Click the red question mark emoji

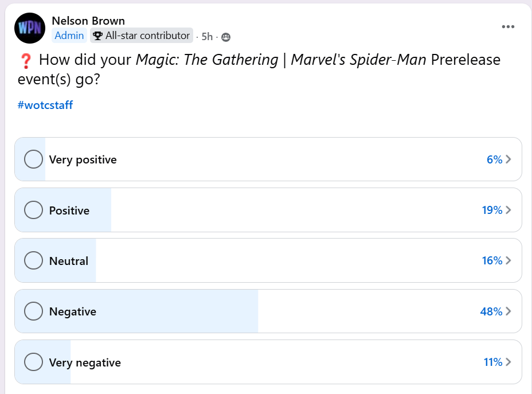pyautogui.click(x=25, y=60)
